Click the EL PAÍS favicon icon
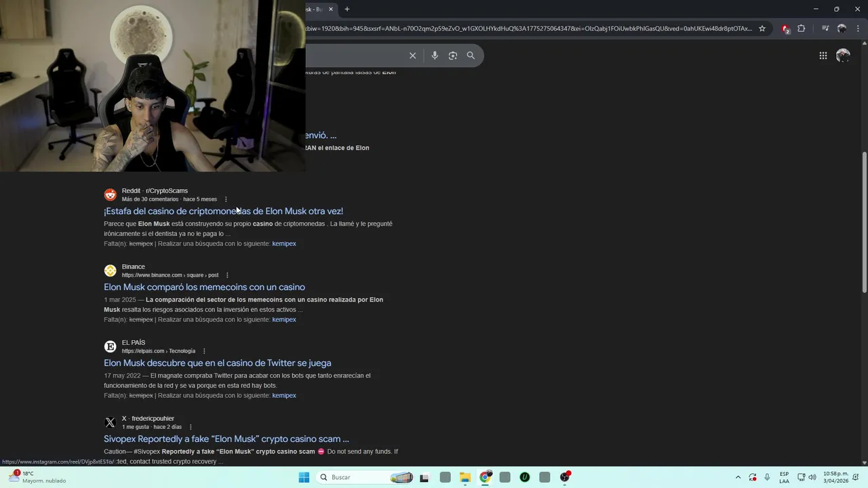The image size is (868, 488). click(x=110, y=346)
